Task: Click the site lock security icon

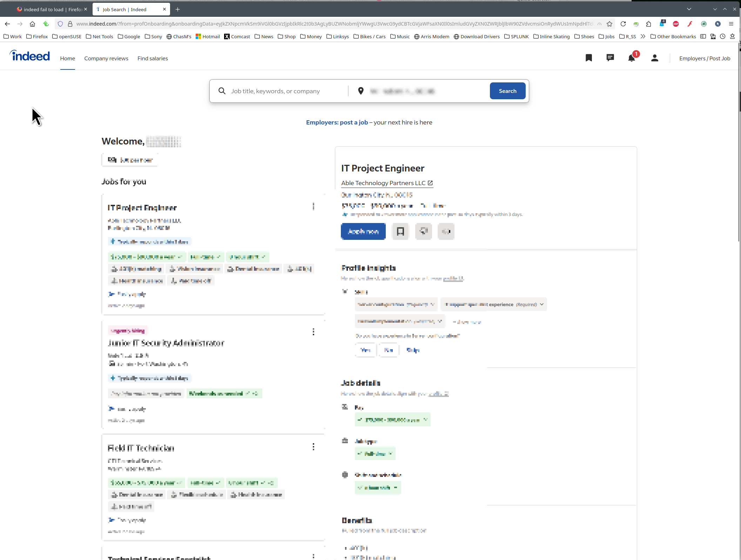Action: coord(70,24)
